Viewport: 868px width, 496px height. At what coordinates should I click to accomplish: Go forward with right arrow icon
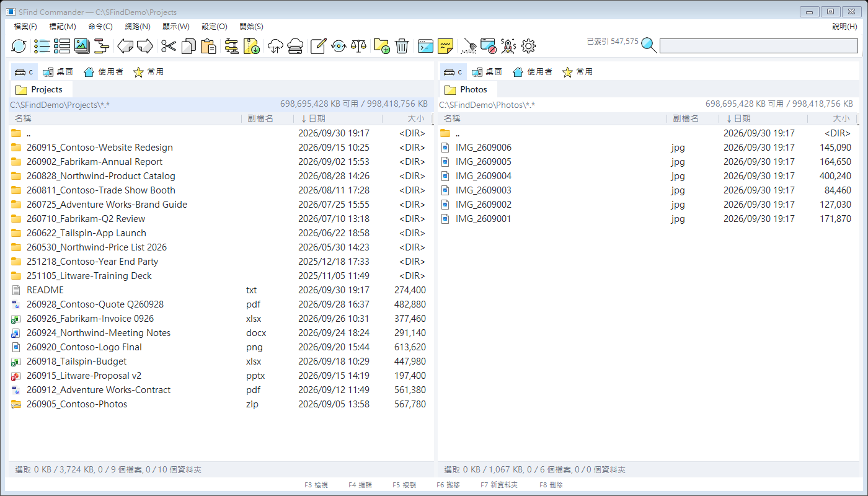point(145,46)
